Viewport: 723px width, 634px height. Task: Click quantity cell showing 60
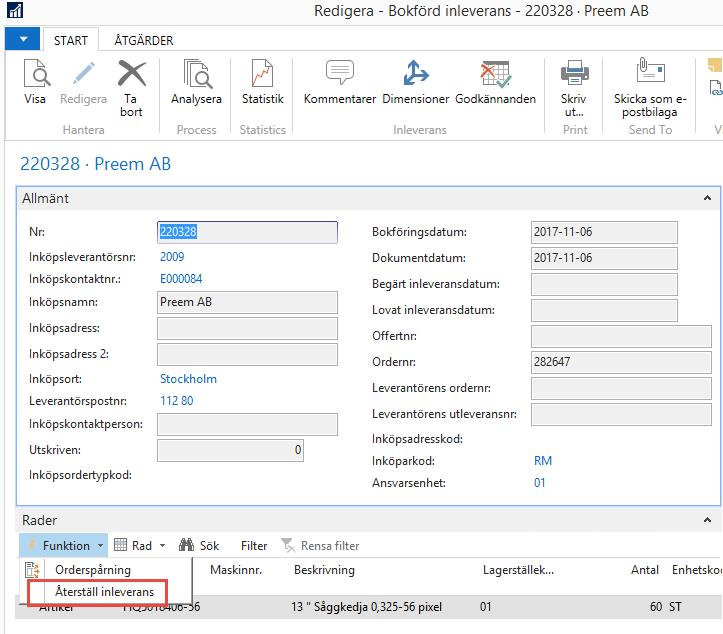pos(655,606)
